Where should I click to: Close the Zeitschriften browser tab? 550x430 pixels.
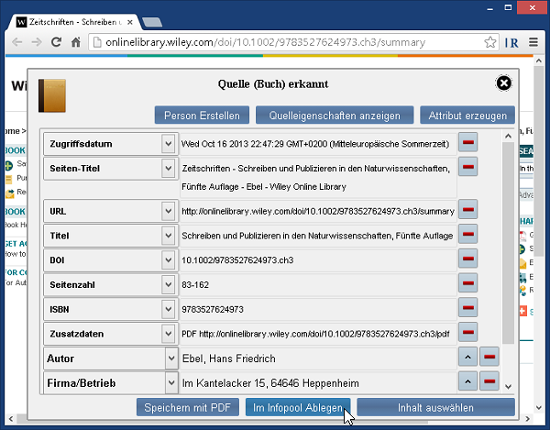click(130, 22)
